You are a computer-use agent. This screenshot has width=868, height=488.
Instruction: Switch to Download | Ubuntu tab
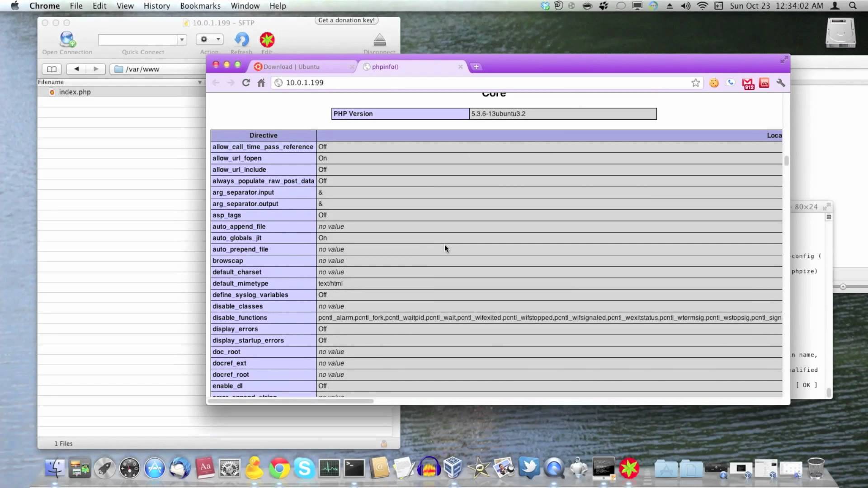pyautogui.click(x=291, y=67)
